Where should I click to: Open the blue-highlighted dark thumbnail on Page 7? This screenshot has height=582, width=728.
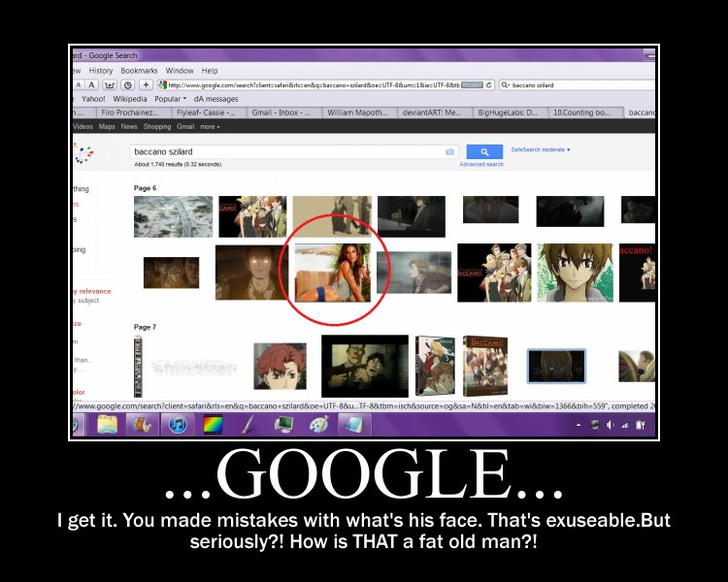[557, 367]
